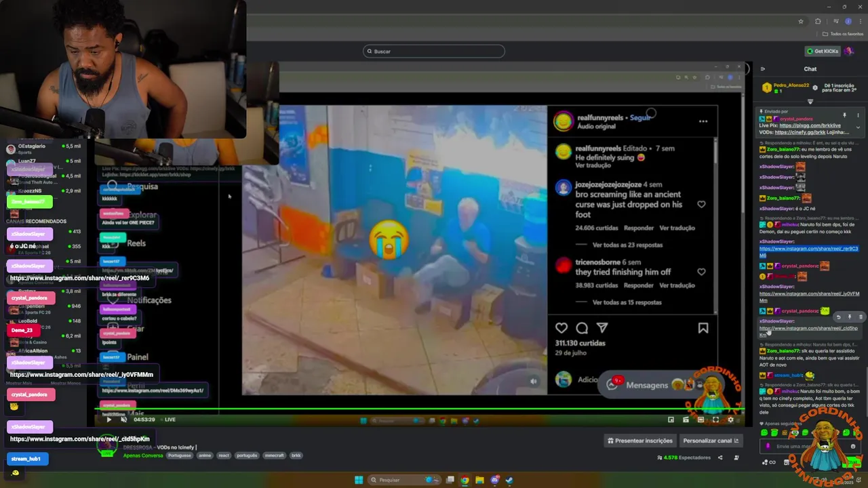
Task: Select the react stream tag
Action: point(224,455)
